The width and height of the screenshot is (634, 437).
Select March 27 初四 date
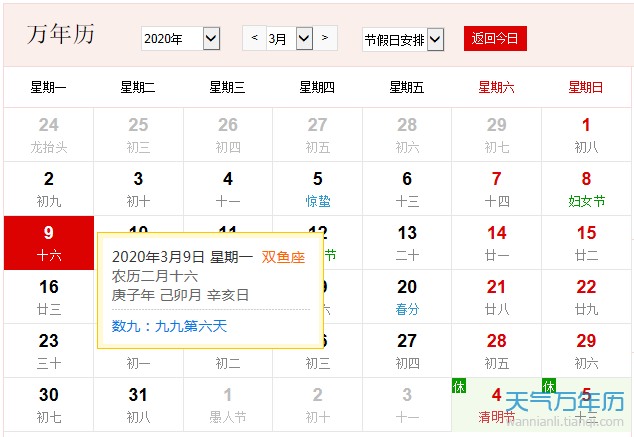[x=407, y=351]
